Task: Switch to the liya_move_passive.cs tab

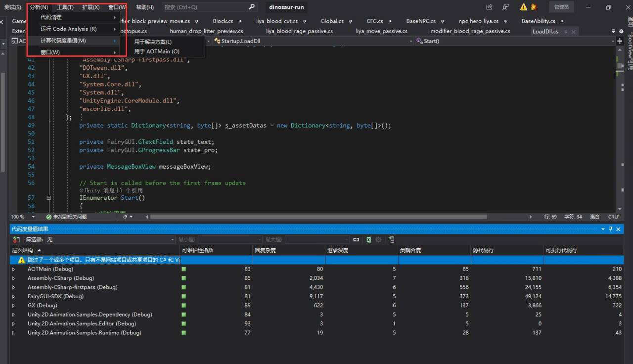Action: coord(381,31)
